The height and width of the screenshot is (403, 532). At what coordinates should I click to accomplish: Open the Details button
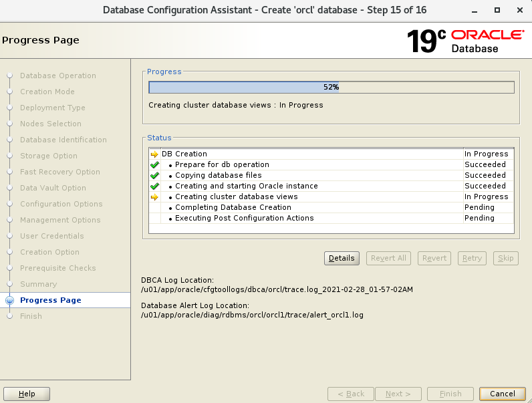pyautogui.click(x=342, y=258)
